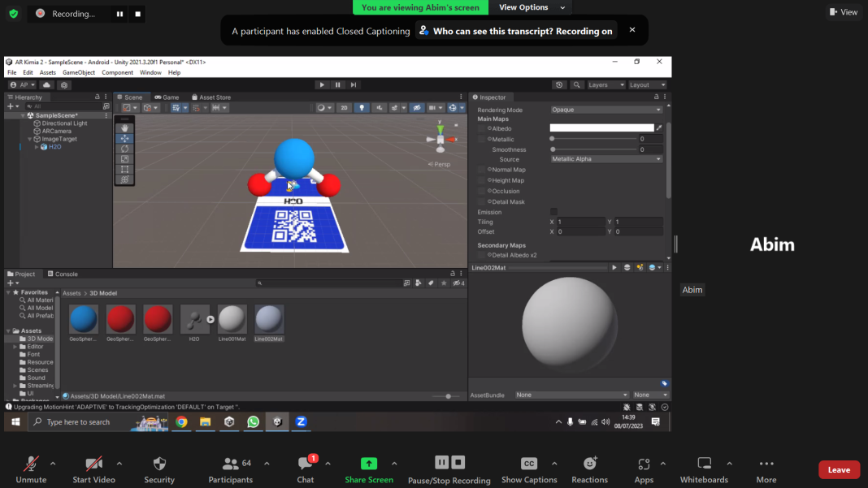The image size is (868, 488).
Task: Toggle favorites star in Project search bar
Action: click(444, 283)
